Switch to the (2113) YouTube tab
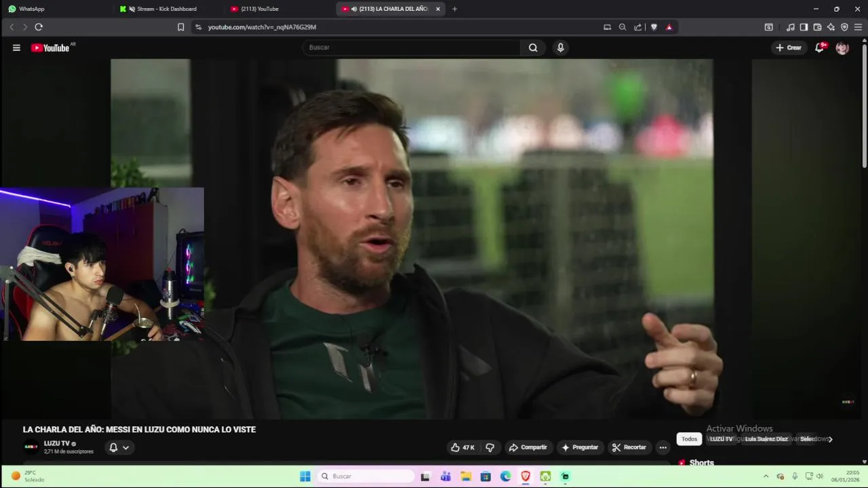 pos(278,9)
